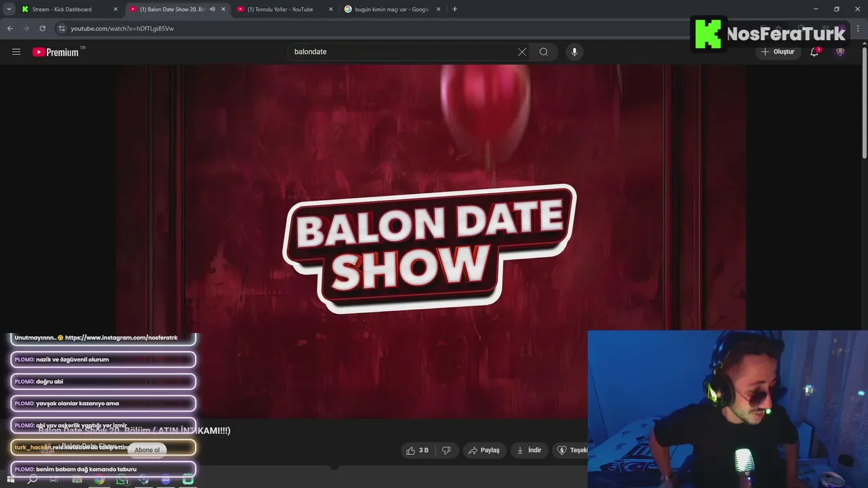Go back with browser back arrow
Image resolution: width=868 pixels, height=488 pixels.
coord(9,28)
